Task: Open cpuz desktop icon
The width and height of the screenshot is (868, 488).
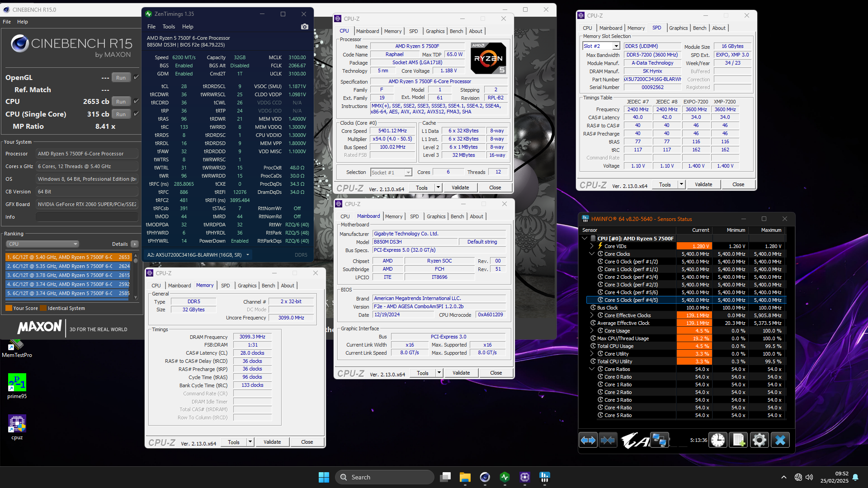Action: pyautogui.click(x=17, y=427)
